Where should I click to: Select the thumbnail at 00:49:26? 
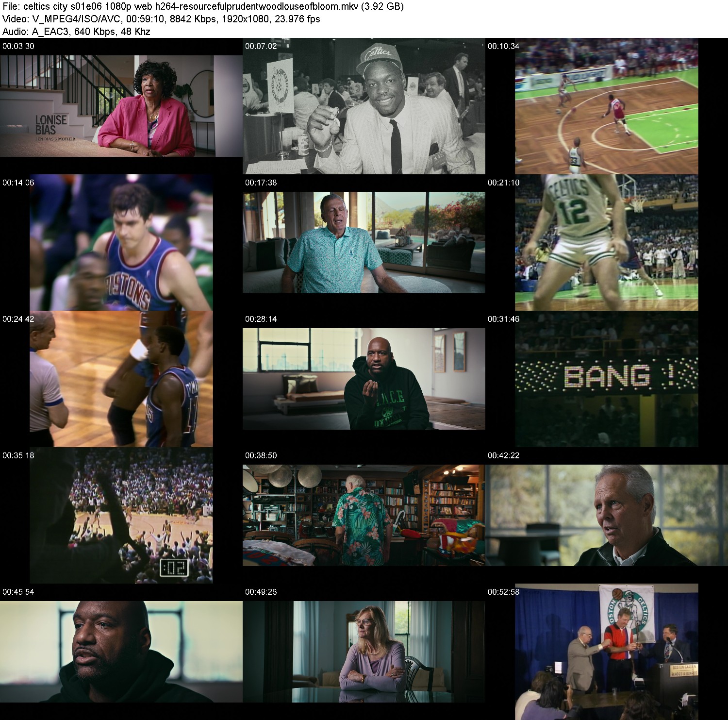click(364, 652)
